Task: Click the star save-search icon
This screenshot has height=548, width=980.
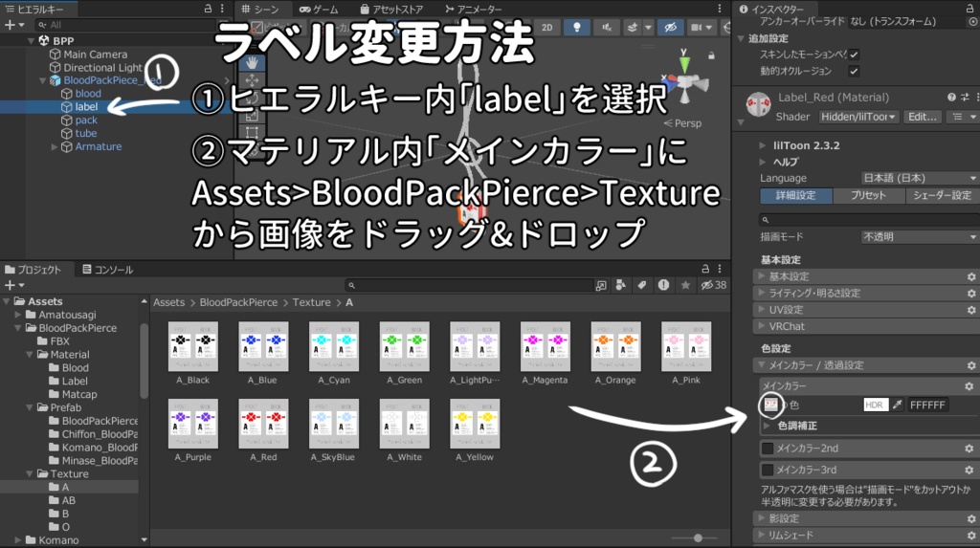Action: (685, 285)
